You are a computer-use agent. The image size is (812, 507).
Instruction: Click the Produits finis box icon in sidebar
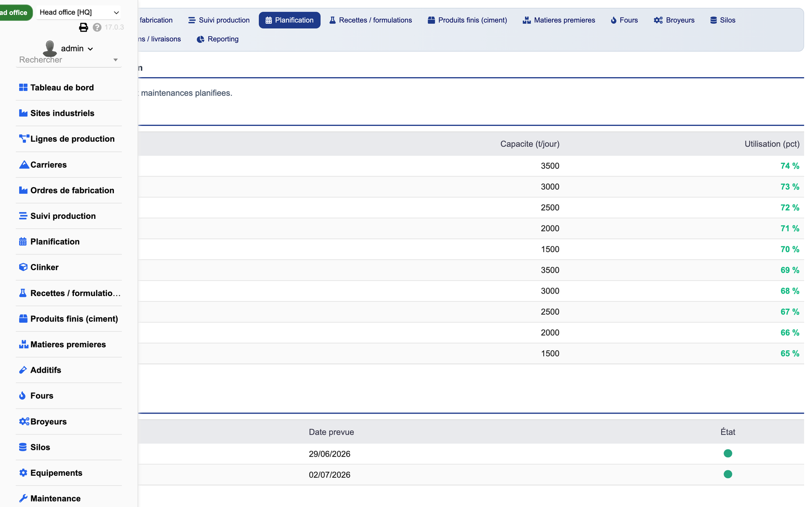pyautogui.click(x=23, y=319)
